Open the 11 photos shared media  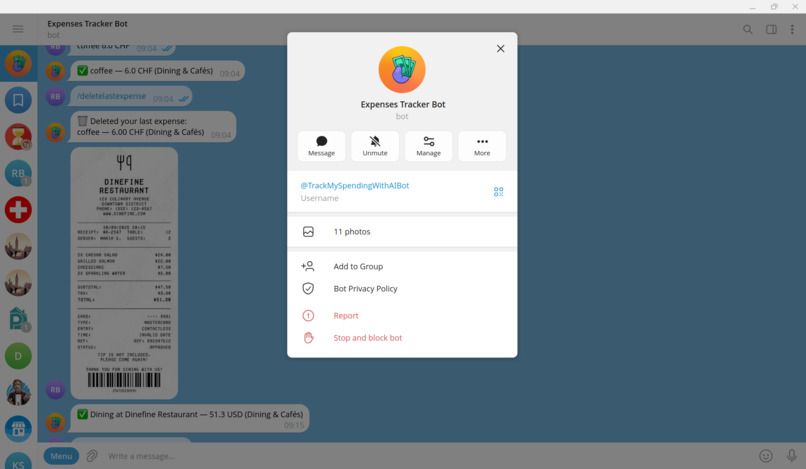pyautogui.click(x=402, y=232)
